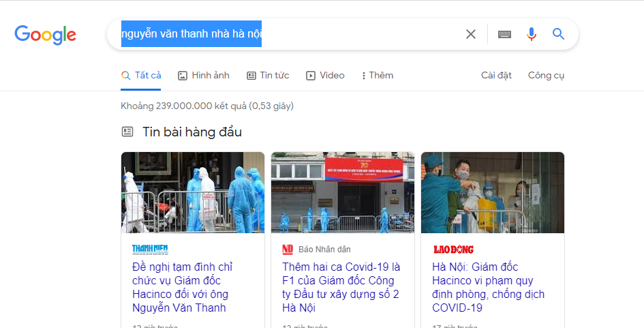Click the Google logo

45,35
